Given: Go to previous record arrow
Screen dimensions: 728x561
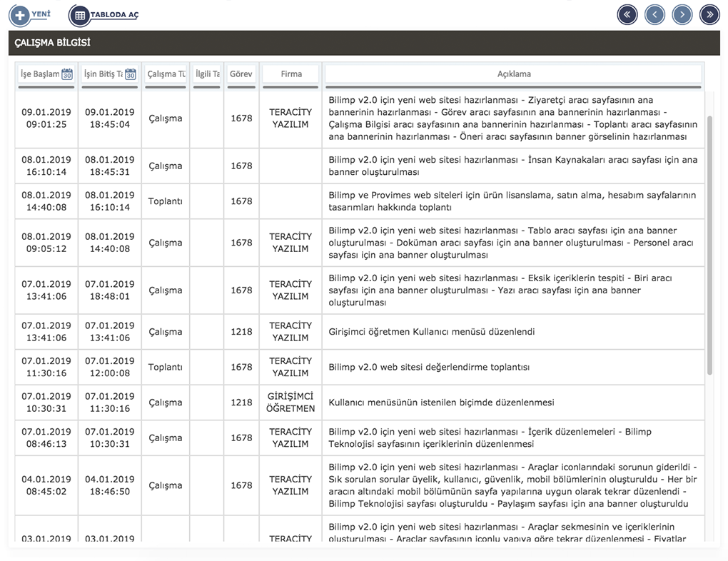Looking at the screenshot, I should [x=654, y=14].
